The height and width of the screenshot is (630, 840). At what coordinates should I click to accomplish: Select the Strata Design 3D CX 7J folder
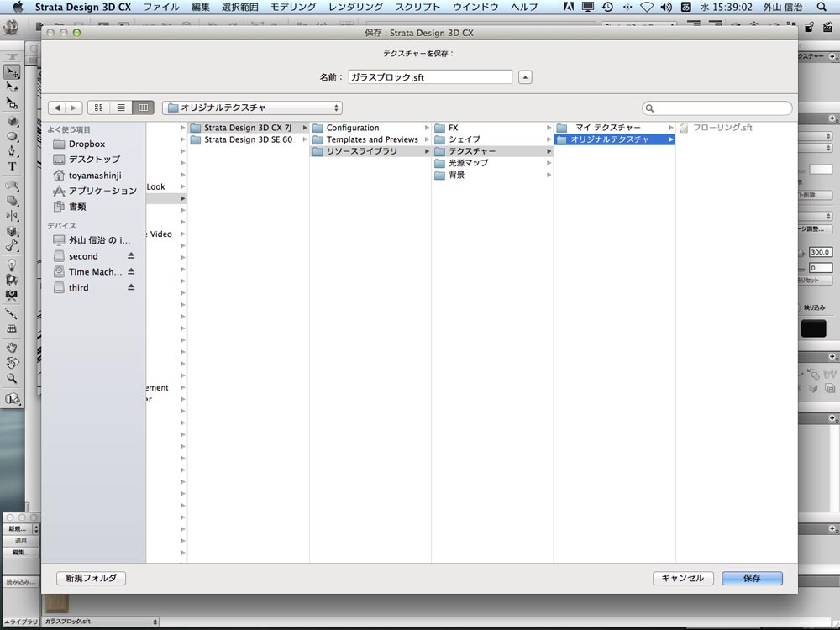tap(249, 128)
